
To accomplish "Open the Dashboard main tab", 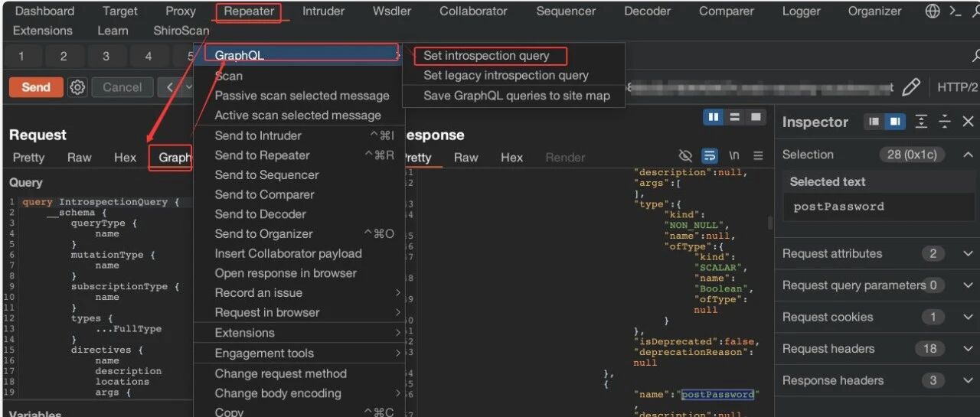I will coord(44,11).
